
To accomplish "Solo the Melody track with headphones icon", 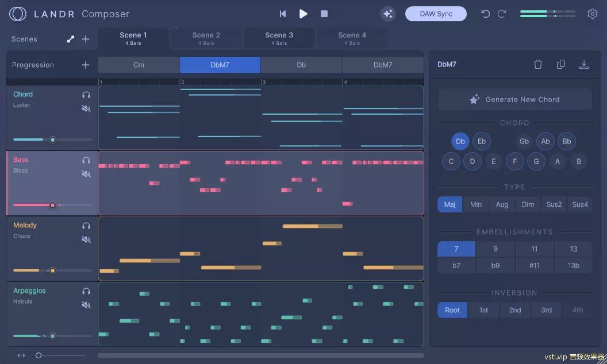I will coord(86,226).
